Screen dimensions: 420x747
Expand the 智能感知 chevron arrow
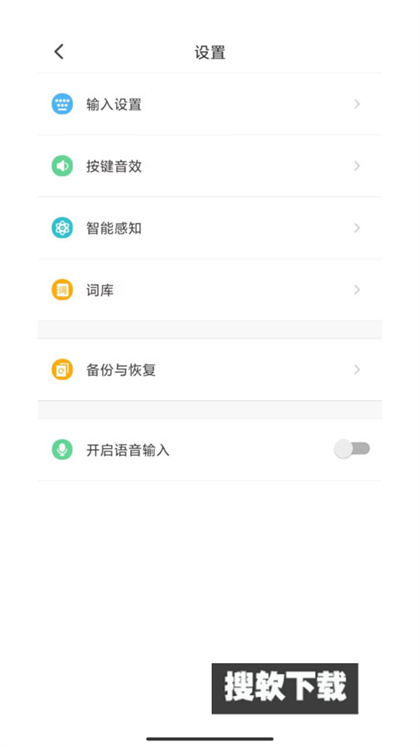pyautogui.click(x=357, y=228)
